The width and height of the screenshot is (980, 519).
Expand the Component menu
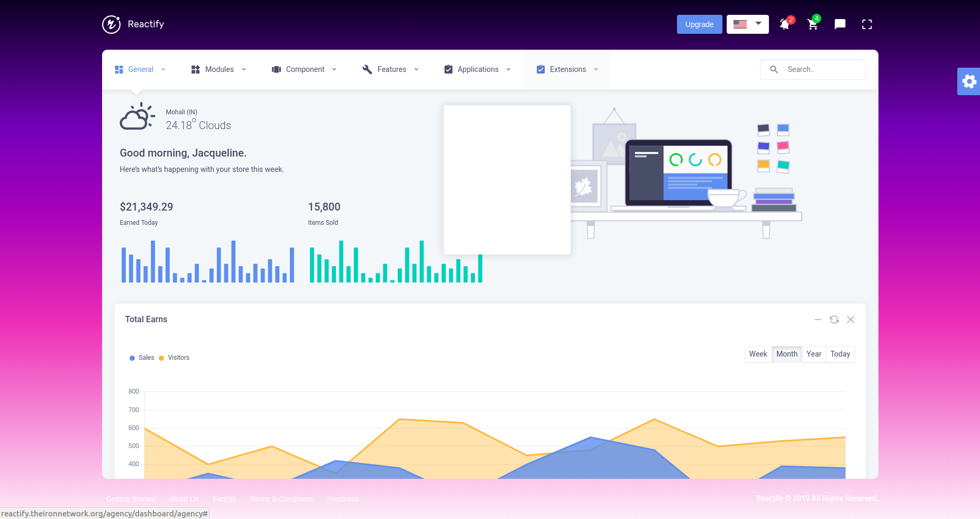(305, 69)
